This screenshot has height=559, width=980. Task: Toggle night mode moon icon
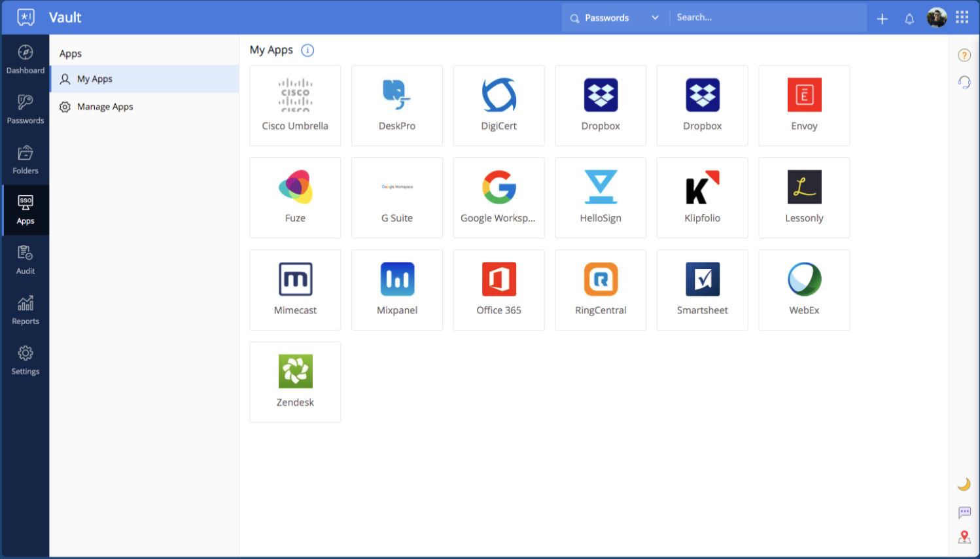(964, 484)
